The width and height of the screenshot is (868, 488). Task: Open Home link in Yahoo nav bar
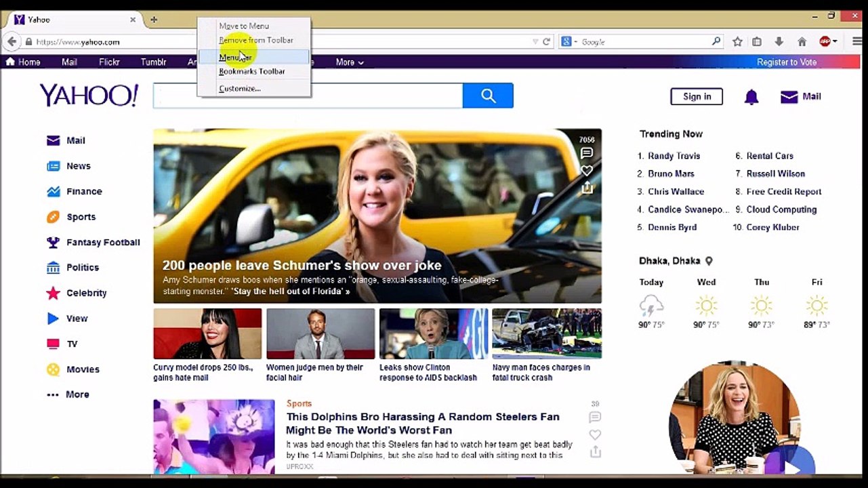click(x=23, y=62)
